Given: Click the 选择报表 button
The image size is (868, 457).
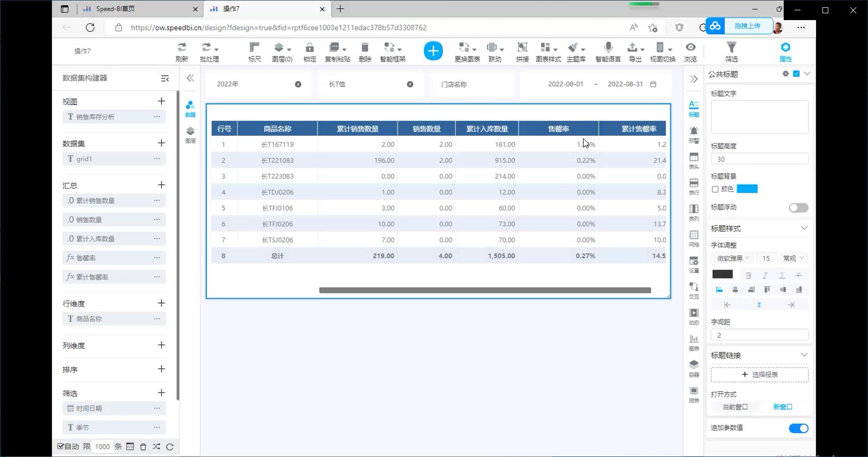Looking at the screenshot, I should click(759, 375).
